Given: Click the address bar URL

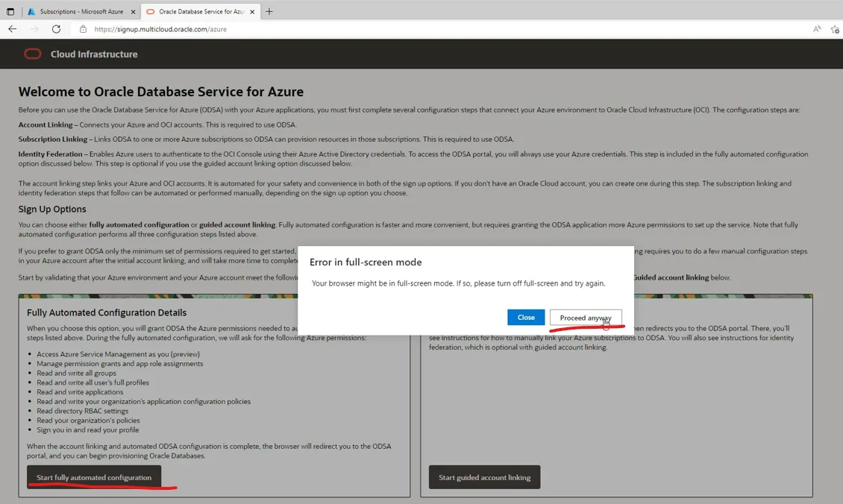Looking at the screenshot, I should coord(160,29).
